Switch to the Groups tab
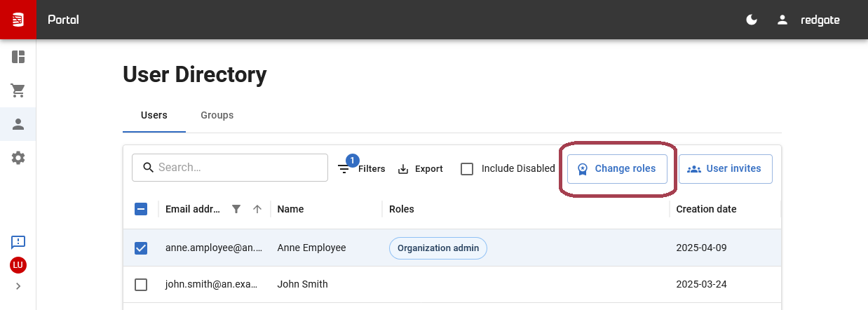 (217, 115)
